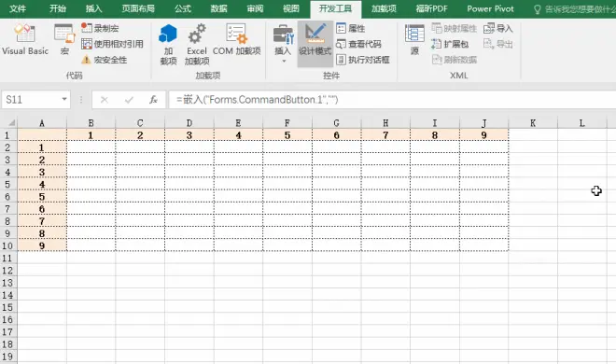This screenshot has height=364, width=616.
Task: Select row 1 header
Action: coord(8,135)
